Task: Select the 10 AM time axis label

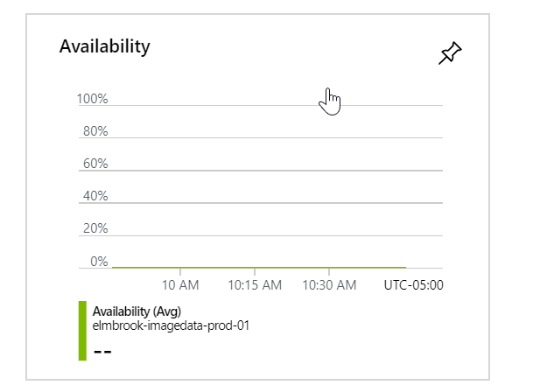Action: [x=180, y=284]
